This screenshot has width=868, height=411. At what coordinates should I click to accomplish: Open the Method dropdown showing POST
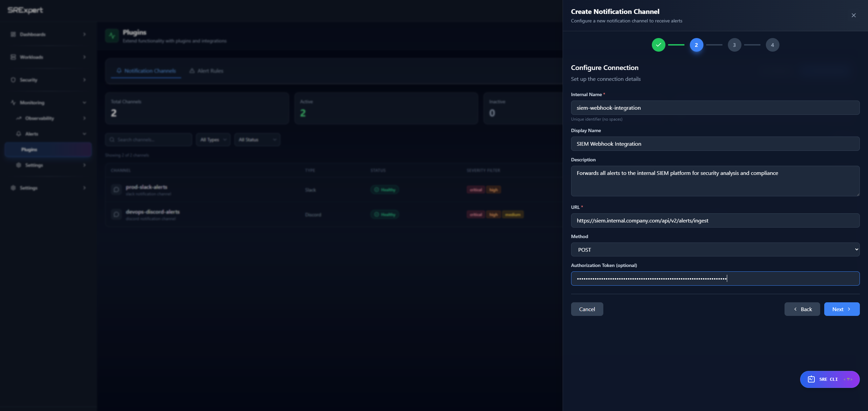click(x=715, y=249)
